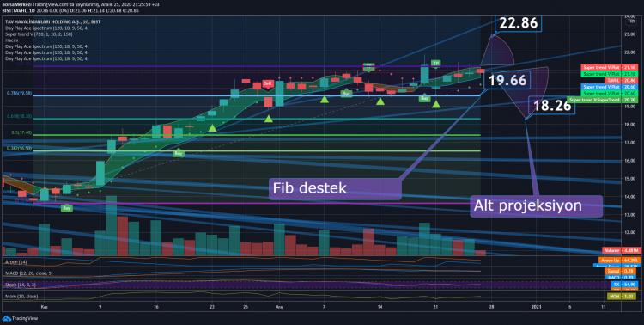Click the 18.26 price callout

click(552, 106)
